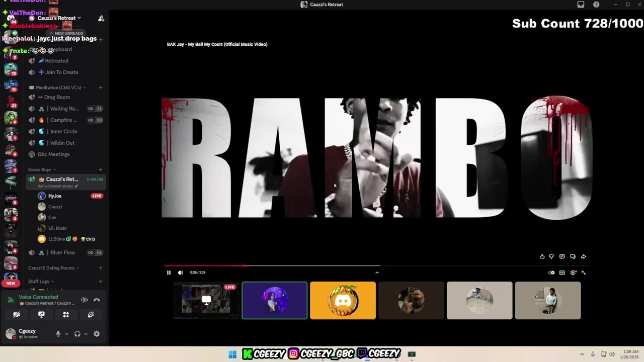Open video player settings gear
This screenshot has width=644, height=362.
[573, 273]
